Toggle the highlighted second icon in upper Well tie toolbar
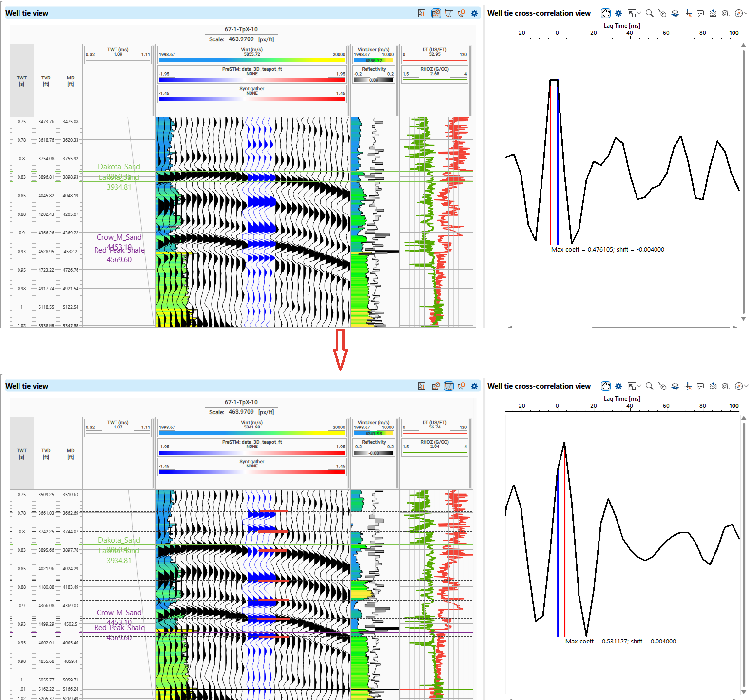753x700 pixels. pos(436,13)
